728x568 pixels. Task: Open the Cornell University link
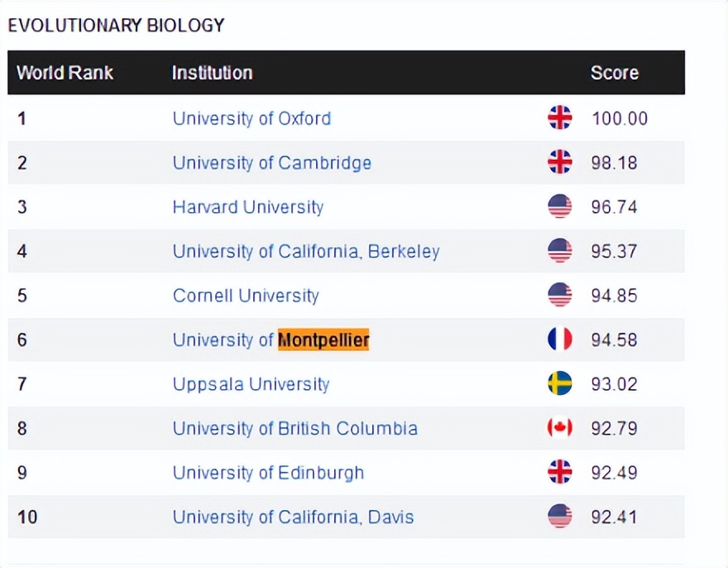point(245,296)
